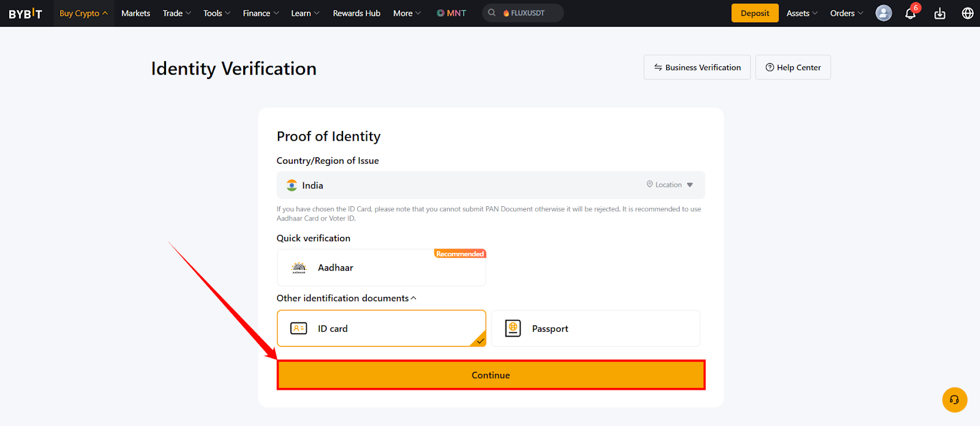Open customer support headset chat
The height and width of the screenshot is (426, 980).
tap(954, 400)
